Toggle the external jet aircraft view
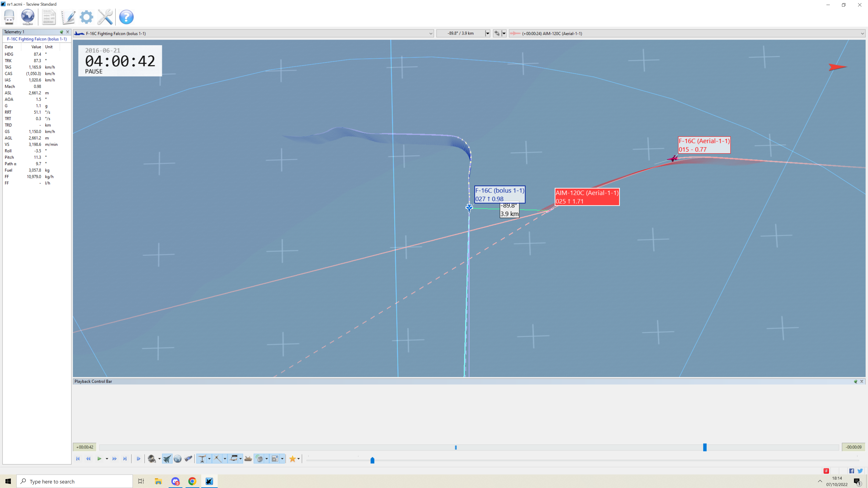The height and width of the screenshot is (488, 868). (167, 459)
